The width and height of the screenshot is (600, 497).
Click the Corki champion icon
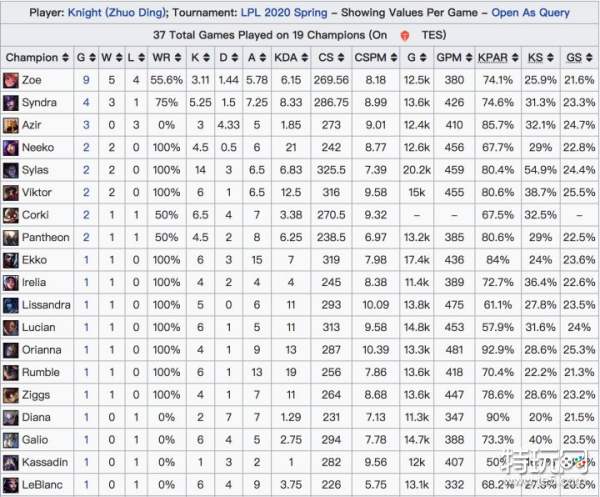tap(11, 215)
